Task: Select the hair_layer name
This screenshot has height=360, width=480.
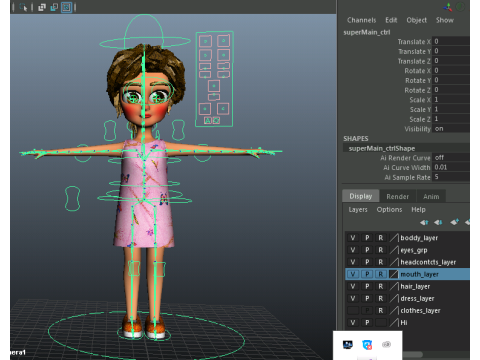Action: [x=415, y=286]
